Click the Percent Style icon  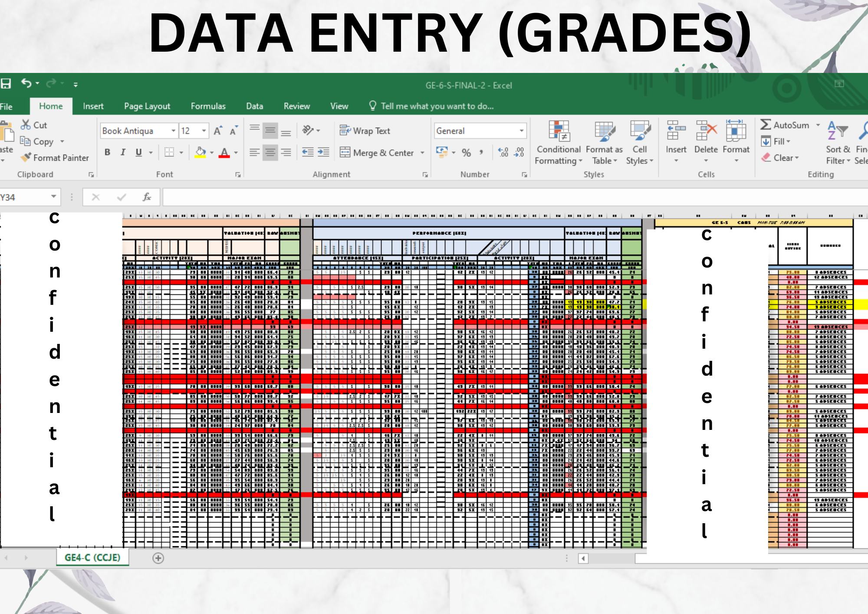(x=466, y=152)
